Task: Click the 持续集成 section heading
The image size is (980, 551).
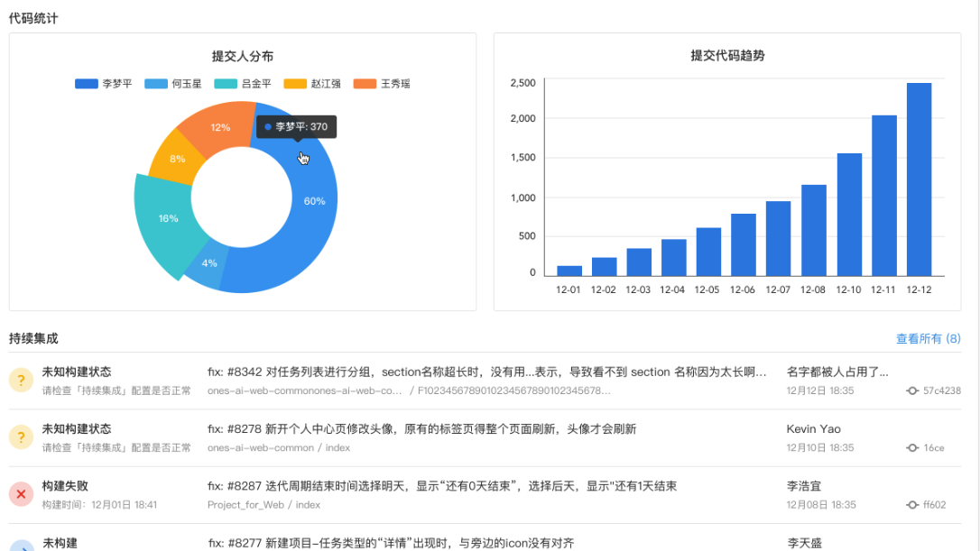Action: coord(33,338)
